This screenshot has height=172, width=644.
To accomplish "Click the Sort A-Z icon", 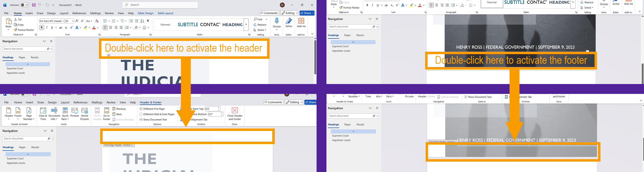I will 142,21.
